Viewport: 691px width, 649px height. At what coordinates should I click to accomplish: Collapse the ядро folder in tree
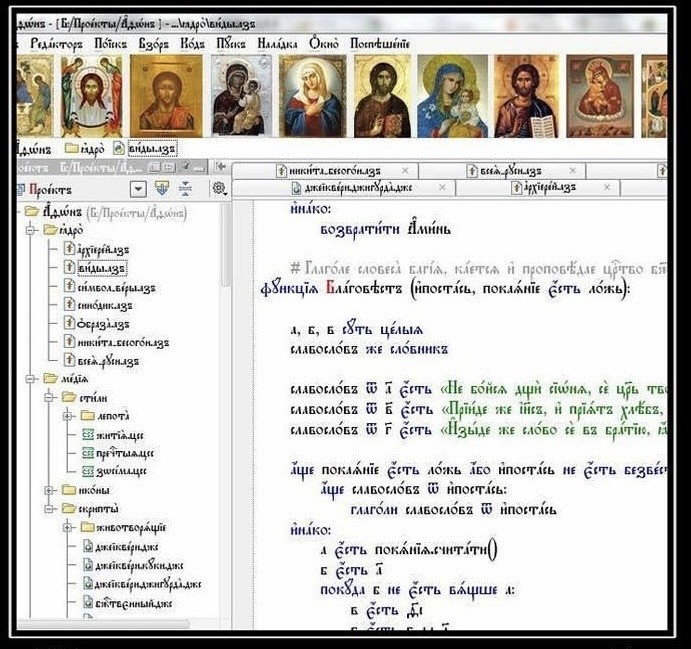coord(30,230)
